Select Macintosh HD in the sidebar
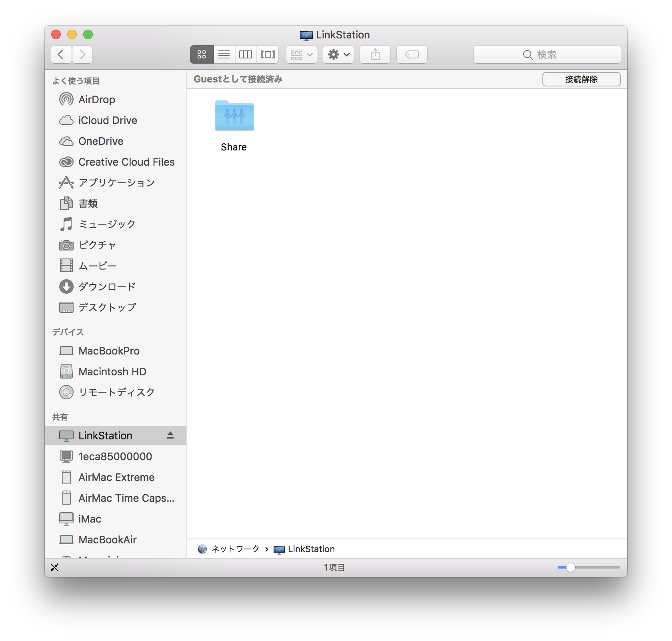Image resolution: width=672 pixels, height=641 pixels. click(116, 371)
